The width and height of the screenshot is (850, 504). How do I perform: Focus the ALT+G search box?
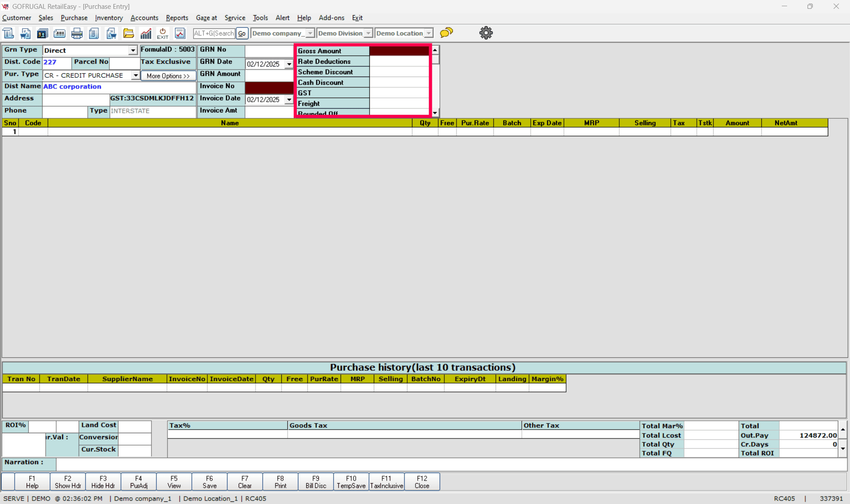pos(214,33)
